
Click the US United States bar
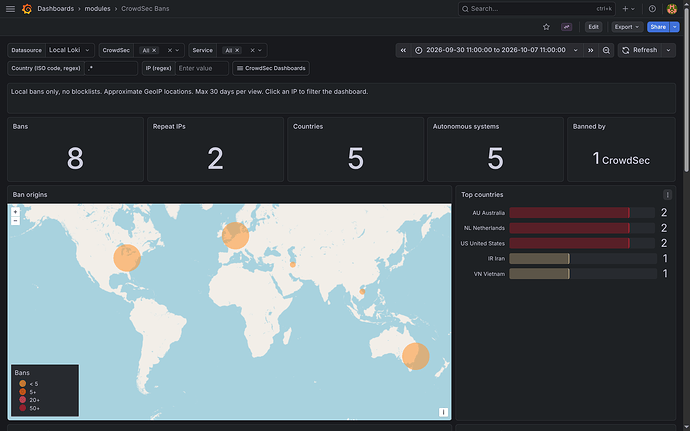click(x=569, y=243)
